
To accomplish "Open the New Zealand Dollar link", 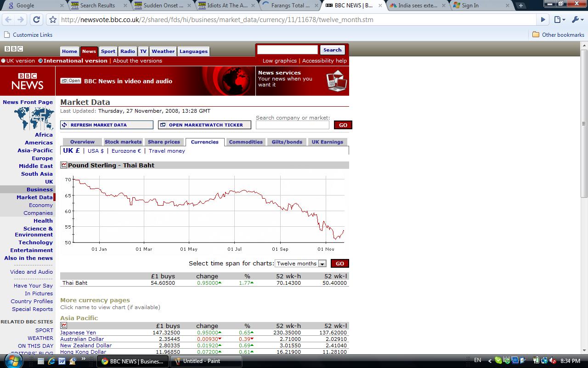I will [86, 345].
